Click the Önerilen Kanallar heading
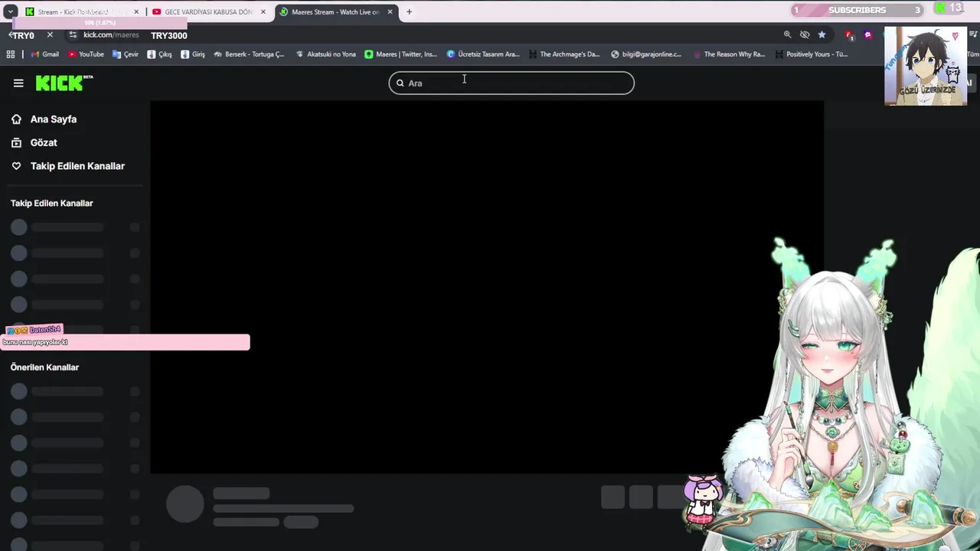Image resolution: width=980 pixels, height=551 pixels. click(44, 367)
